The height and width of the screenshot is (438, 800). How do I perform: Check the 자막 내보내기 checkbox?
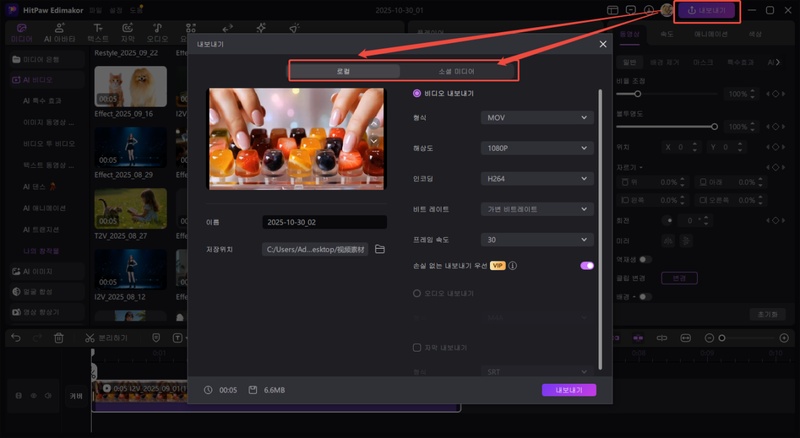(417, 348)
